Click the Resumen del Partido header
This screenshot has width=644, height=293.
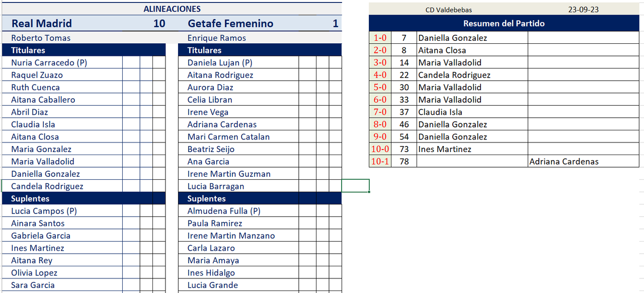click(x=504, y=24)
